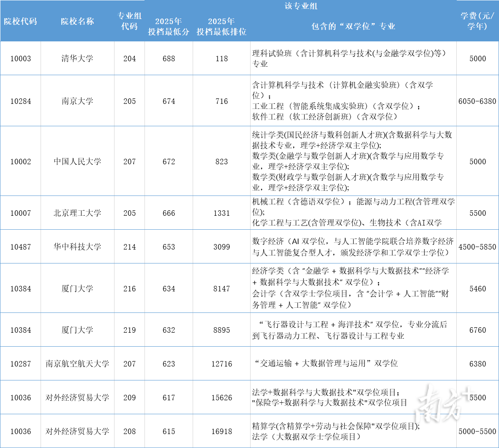This screenshot has width=499, height=448.
Task: Select the tuition cell showing 6760
Action: pos(477,330)
